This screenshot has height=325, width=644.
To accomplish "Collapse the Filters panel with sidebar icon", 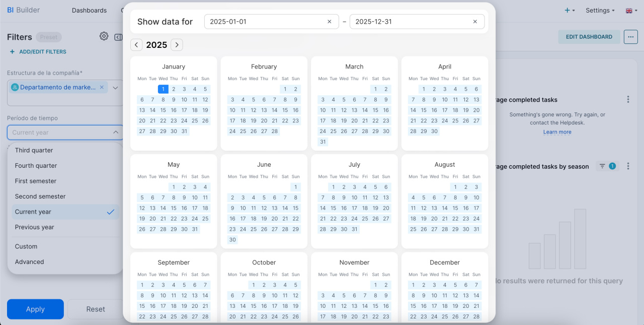I will pos(118,37).
